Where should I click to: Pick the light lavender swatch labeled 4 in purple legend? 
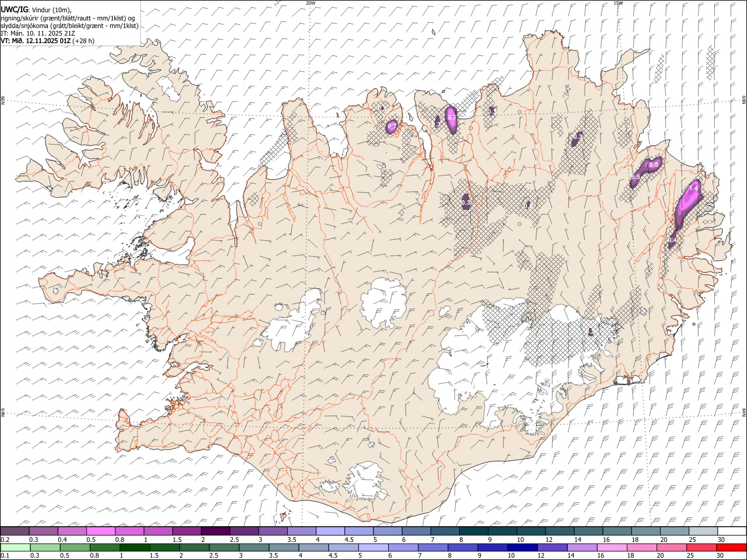click(330, 531)
